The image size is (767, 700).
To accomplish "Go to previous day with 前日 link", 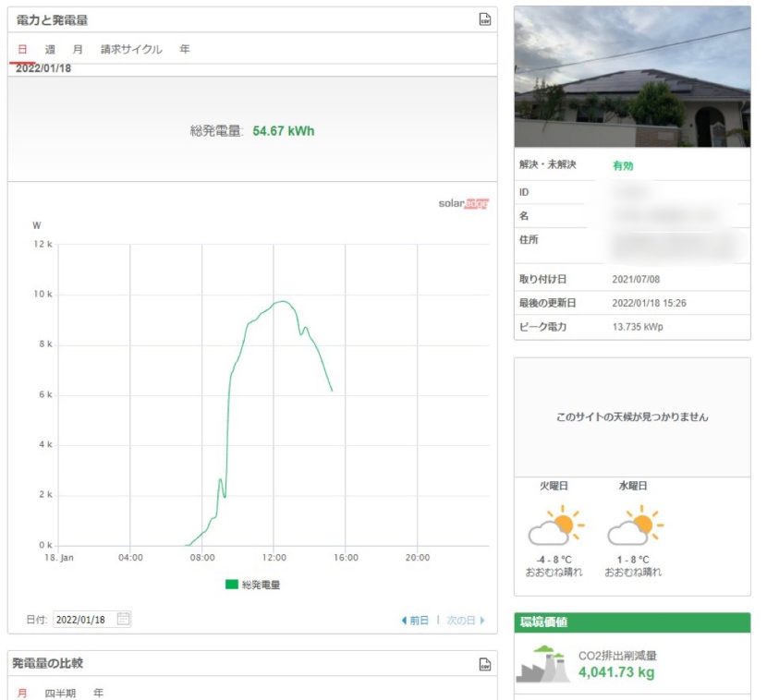I will (x=415, y=621).
